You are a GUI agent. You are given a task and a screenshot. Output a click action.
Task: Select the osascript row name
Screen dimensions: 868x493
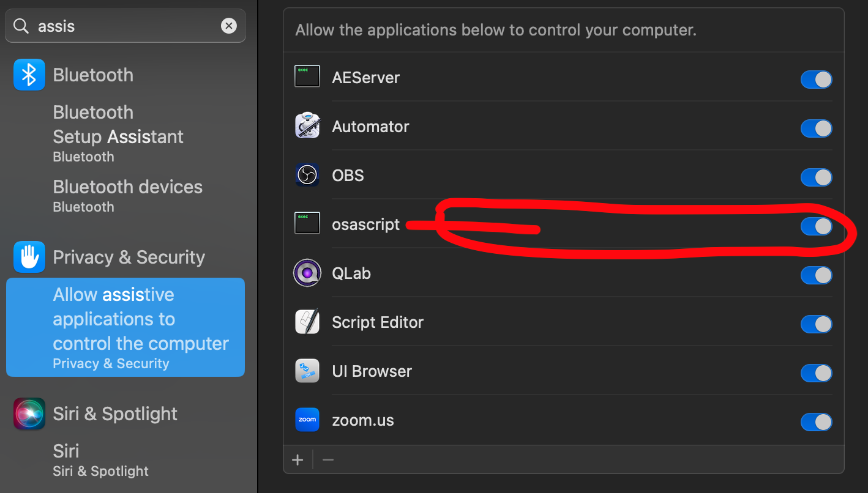pos(365,224)
